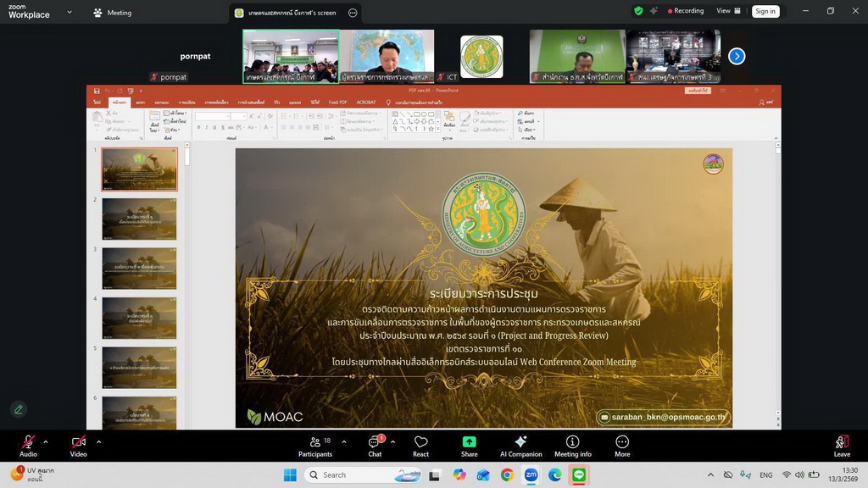Image resolution: width=868 pixels, height=488 pixels.
Task: Show Meeting info
Action: point(573,445)
